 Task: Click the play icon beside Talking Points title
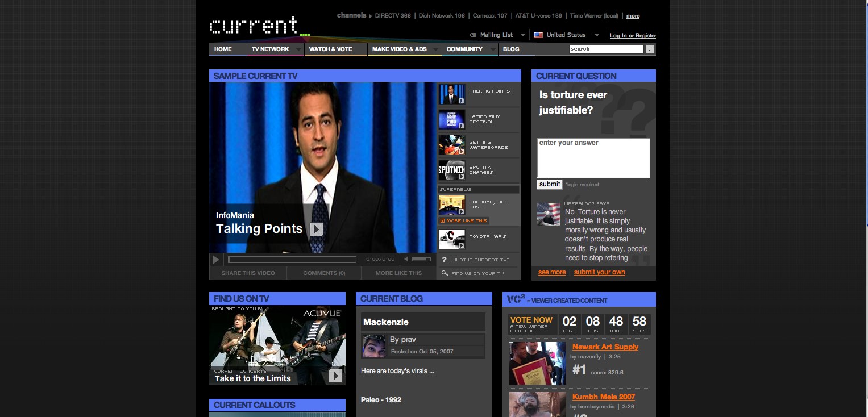(x=317, y=229)
